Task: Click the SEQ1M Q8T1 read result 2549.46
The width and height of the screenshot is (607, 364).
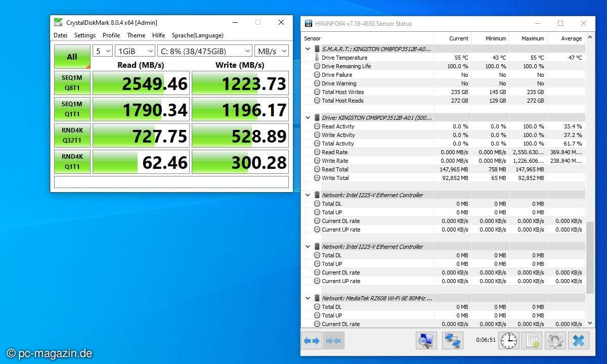Action: (141, 83)
